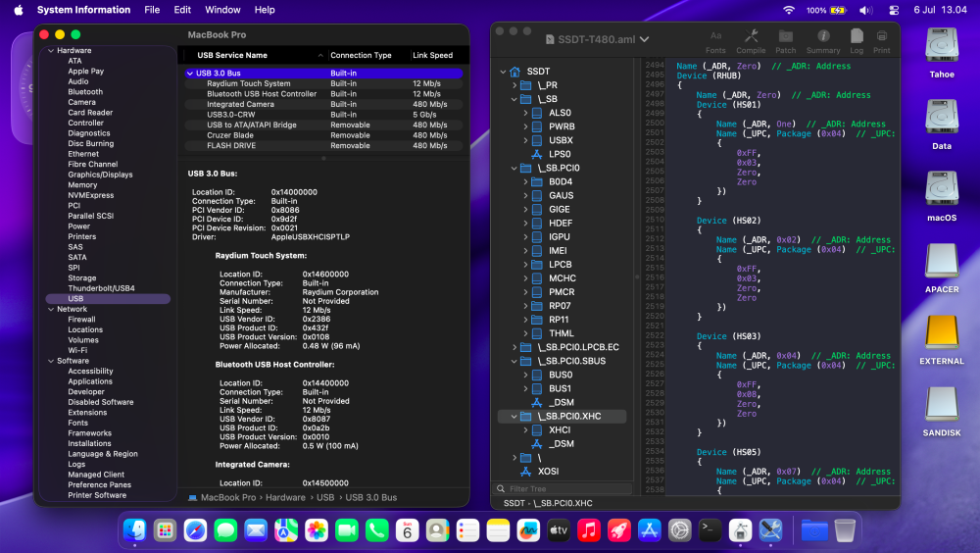Expand the \_SB.PCI0.LPCB.EC node

click(x=514, y=347)
